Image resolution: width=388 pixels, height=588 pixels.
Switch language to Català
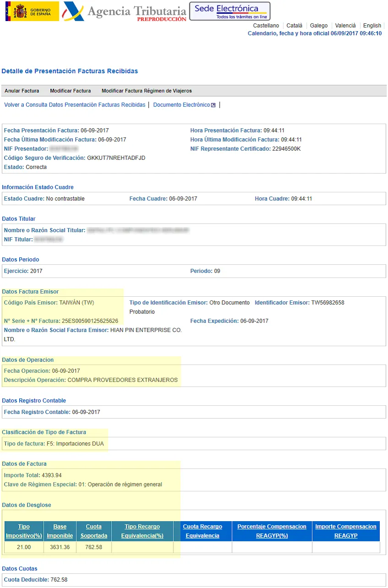pyautogui.click(x=294, y=26)
